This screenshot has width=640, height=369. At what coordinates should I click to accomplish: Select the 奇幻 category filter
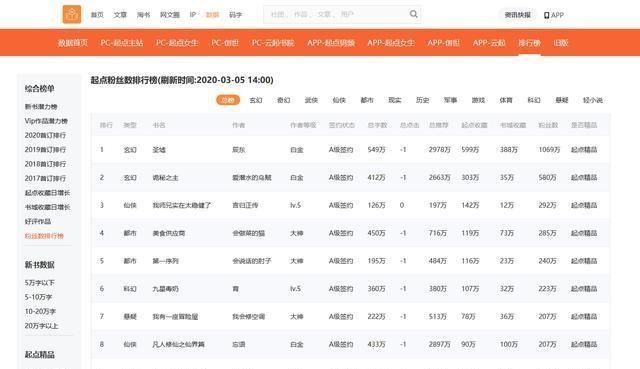coord(283,100)
